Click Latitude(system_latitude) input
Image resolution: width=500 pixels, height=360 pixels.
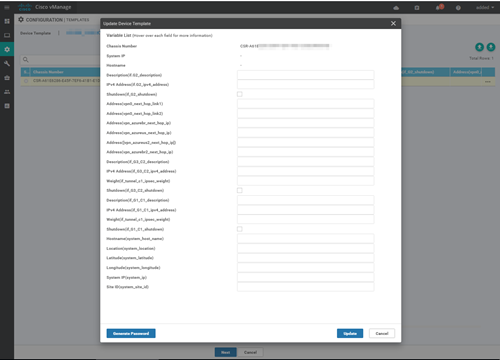coord(306,258)
